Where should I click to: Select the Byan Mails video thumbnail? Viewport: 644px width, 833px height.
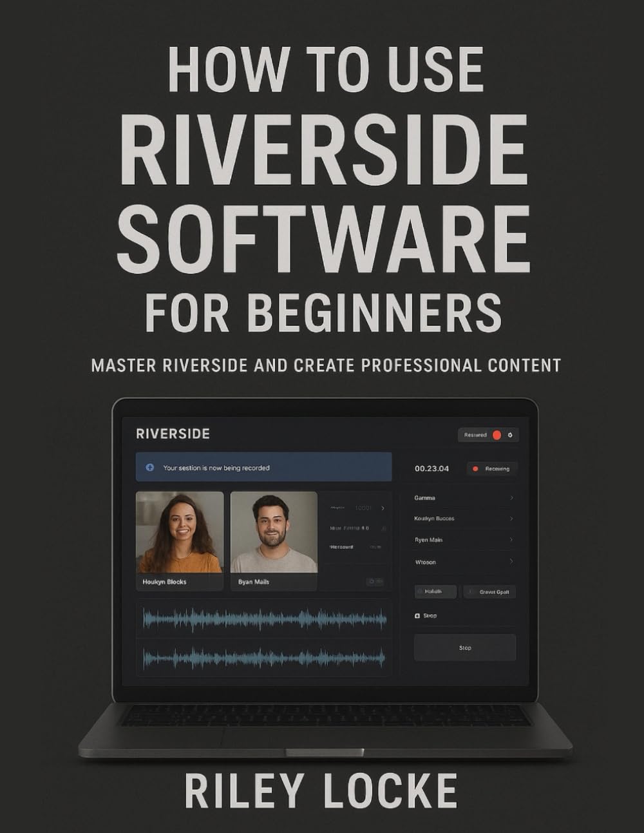pyautogui.click(x=274, y=532)
